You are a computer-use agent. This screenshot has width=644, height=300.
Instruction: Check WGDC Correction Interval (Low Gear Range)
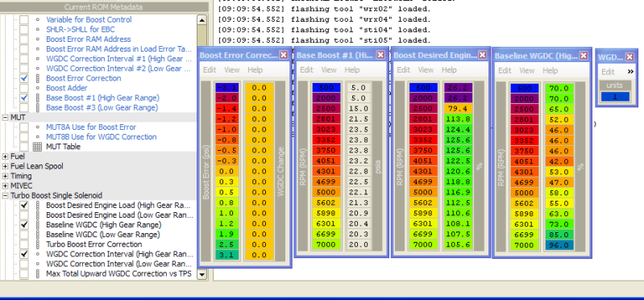click(24, 264)
